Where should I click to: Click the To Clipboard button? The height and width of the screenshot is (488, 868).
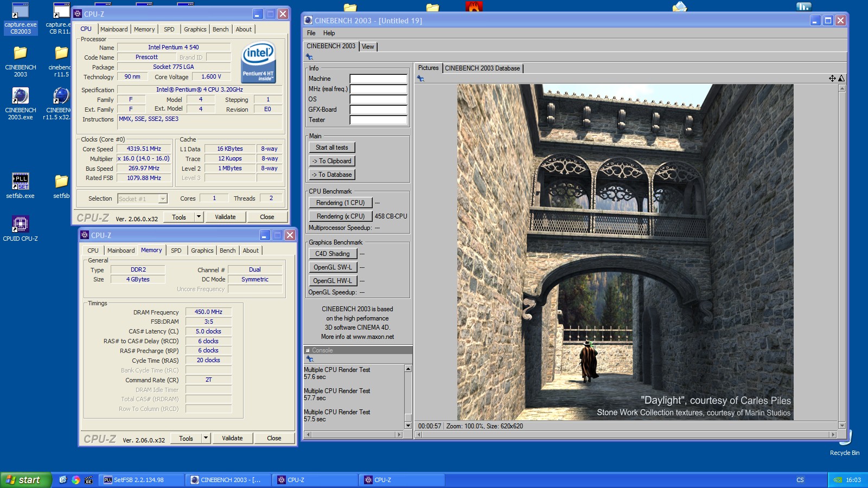(332, 161)
